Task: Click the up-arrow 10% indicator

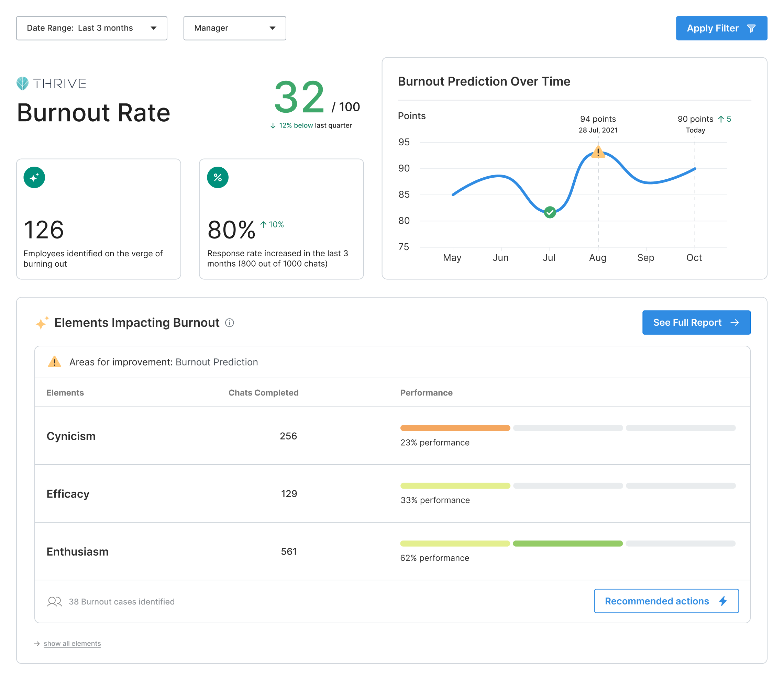Action: (x=272, y=225)
